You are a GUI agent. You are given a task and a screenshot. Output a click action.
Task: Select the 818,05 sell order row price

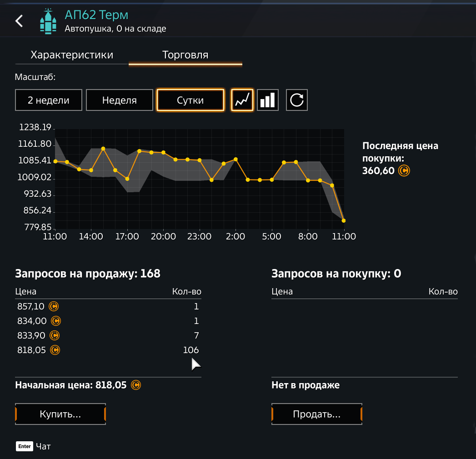pos(31,350)
